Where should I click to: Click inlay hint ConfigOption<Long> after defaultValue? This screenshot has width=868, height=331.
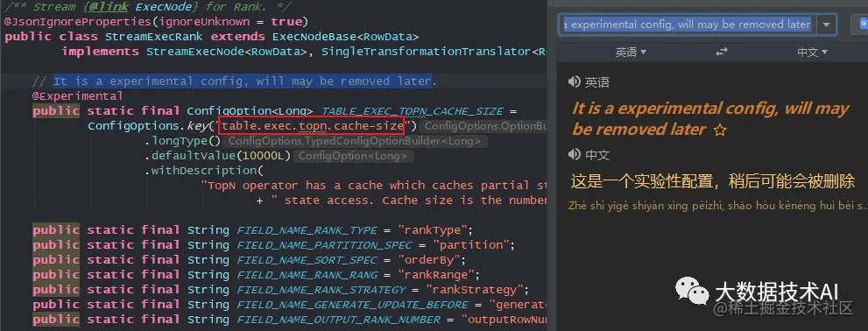pos(353,156)
